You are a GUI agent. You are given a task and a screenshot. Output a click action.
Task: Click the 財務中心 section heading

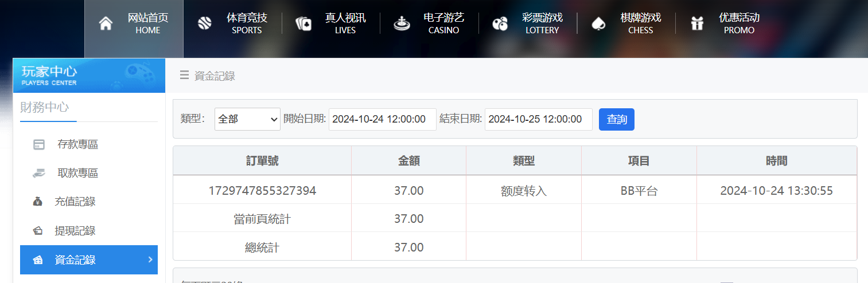[x=45, y=108]
